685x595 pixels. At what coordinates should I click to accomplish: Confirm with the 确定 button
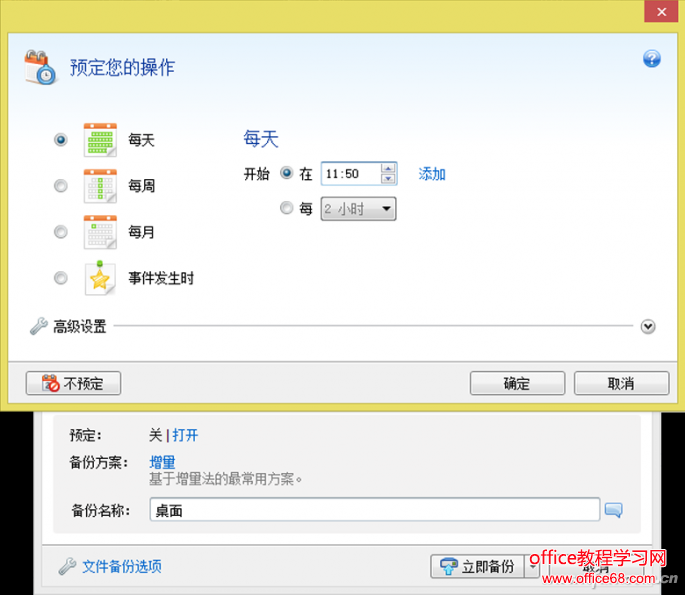click(x=517, y=383)
